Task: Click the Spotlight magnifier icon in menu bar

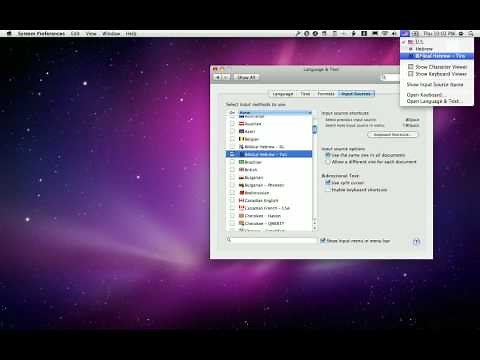Action: [x=471, y=34]
